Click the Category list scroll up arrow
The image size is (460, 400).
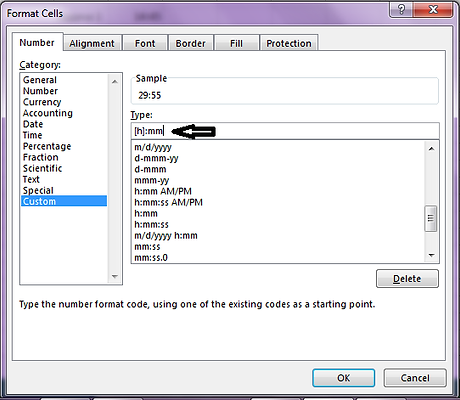pyautogui.click(x=115, y=81)
